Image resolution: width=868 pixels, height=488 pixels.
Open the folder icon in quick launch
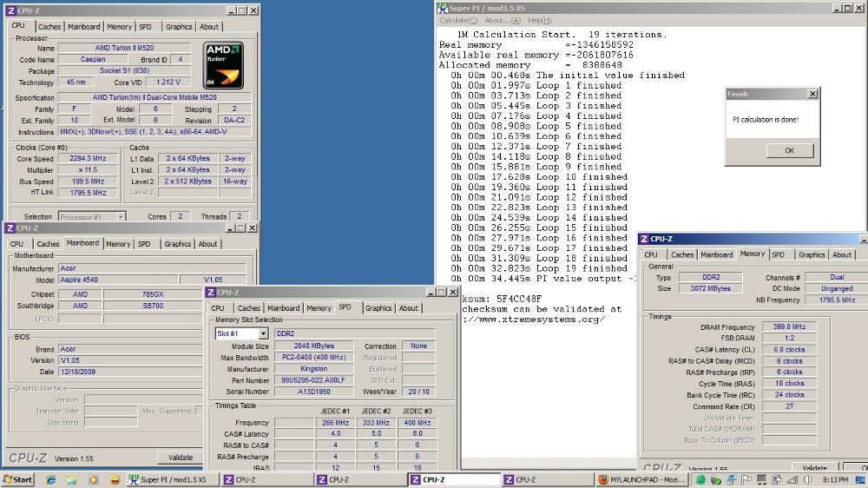click(x=72, y=479)
